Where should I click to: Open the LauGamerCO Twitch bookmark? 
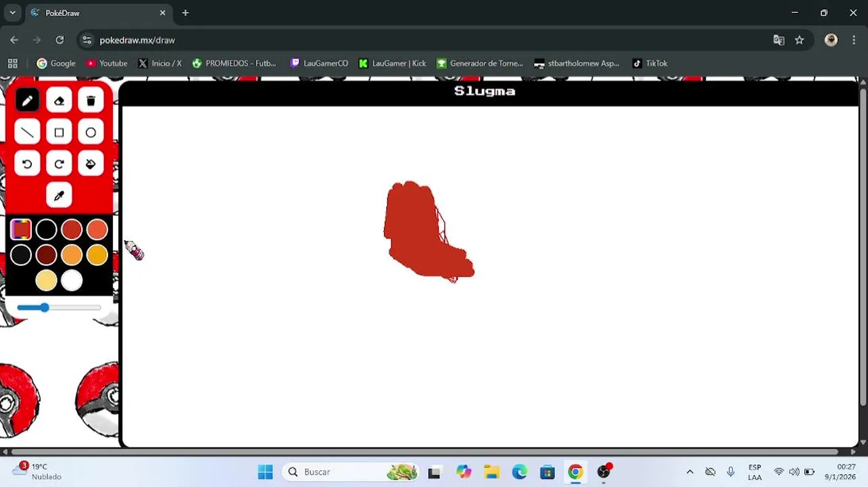pyautogui.click(x=319, y=64)
